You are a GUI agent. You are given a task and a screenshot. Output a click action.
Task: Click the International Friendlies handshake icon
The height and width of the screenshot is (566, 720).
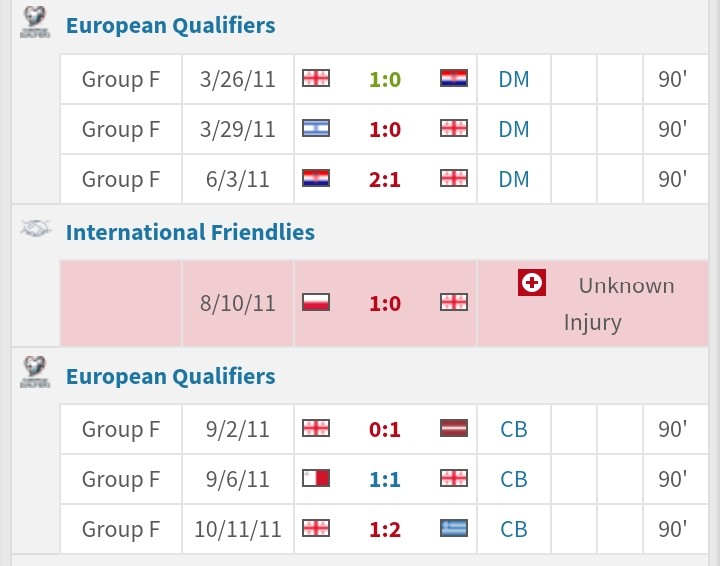click(x=35, y=229)
